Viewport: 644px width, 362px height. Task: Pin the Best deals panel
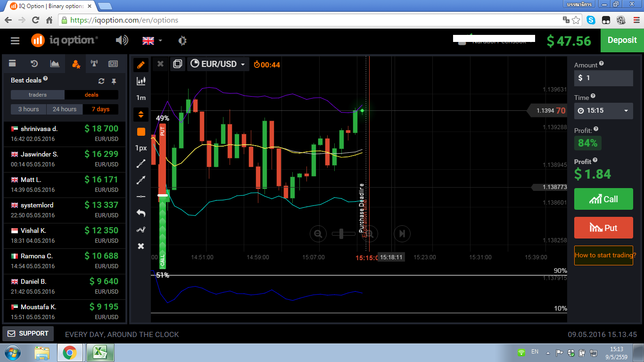click(x=114, y=81)
